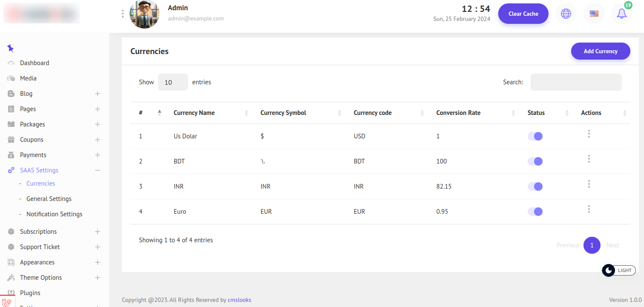Open the show entries count dropdown

(x=173, y=82)
